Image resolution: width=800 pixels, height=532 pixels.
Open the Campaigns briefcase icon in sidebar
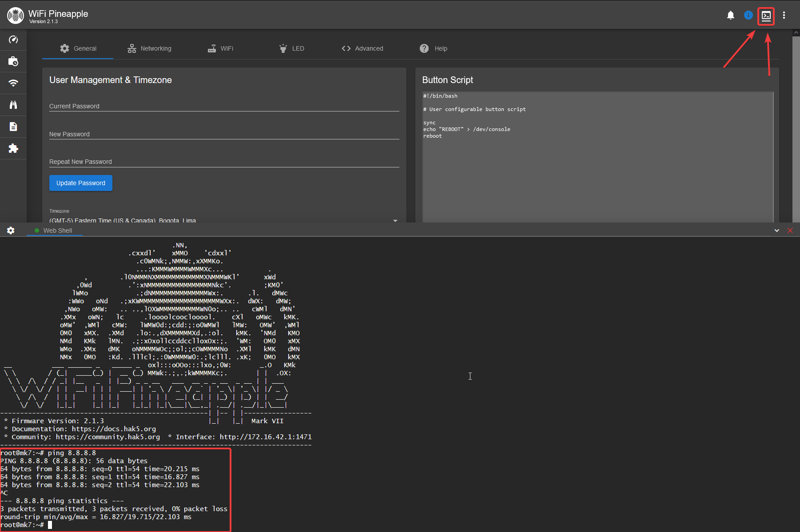point(13,61)
